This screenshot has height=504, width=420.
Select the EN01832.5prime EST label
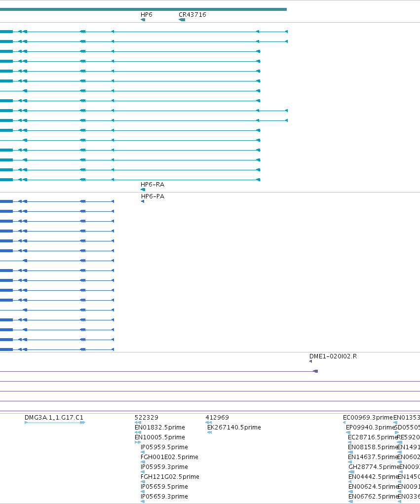160,427
